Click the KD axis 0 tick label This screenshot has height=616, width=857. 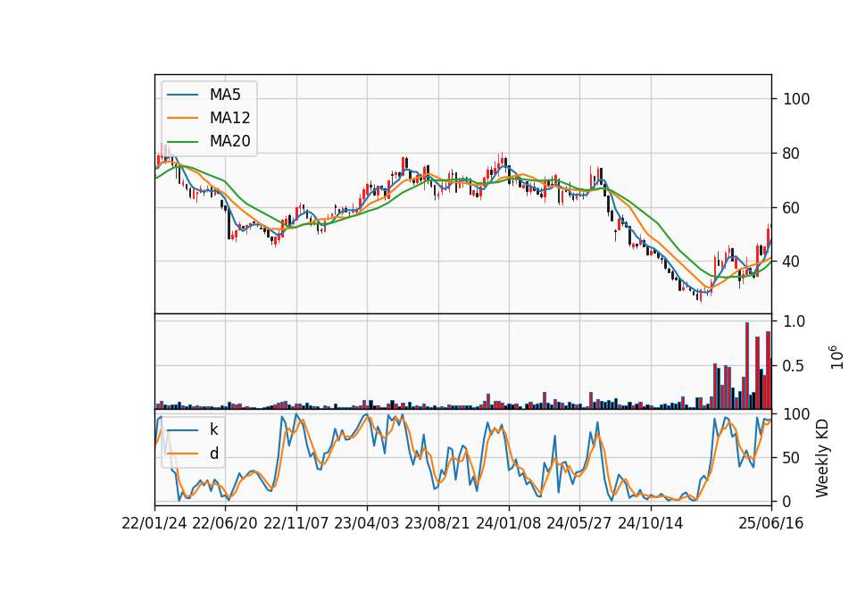click(x=787, y=501)
